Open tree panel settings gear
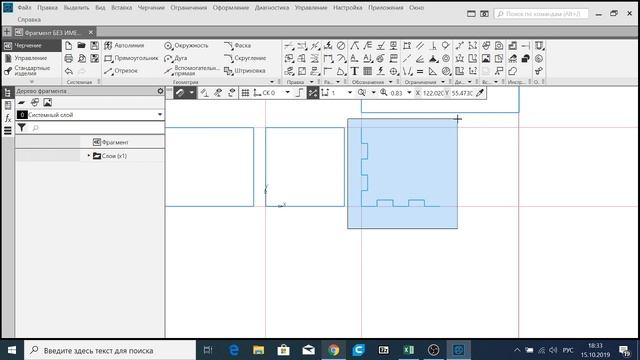This screenshot has width=640, height=360. 160,91
